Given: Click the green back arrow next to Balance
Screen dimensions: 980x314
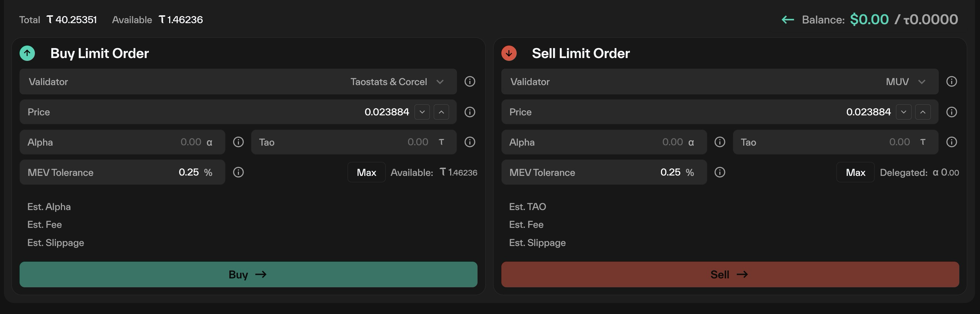Looking at the screenshot, I should 787,20.
